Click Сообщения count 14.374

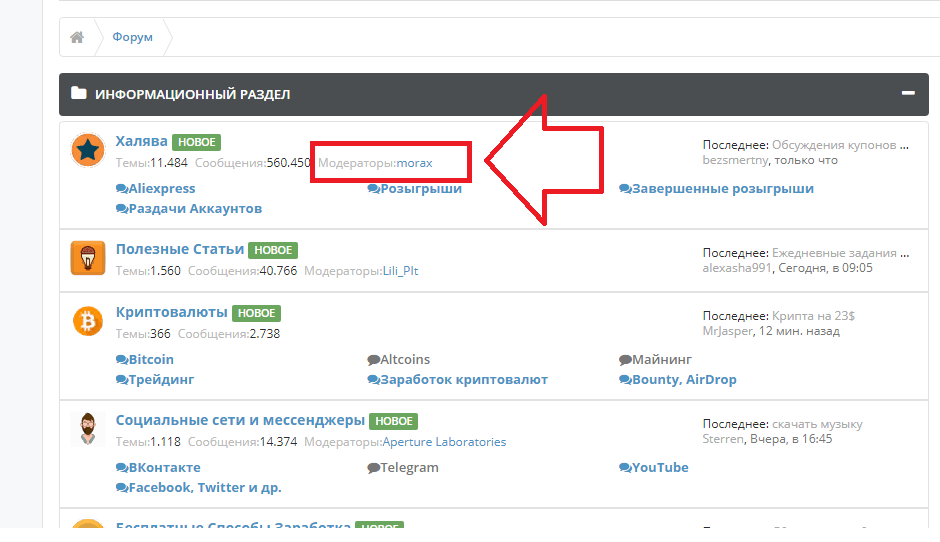[x=278, y=442]
